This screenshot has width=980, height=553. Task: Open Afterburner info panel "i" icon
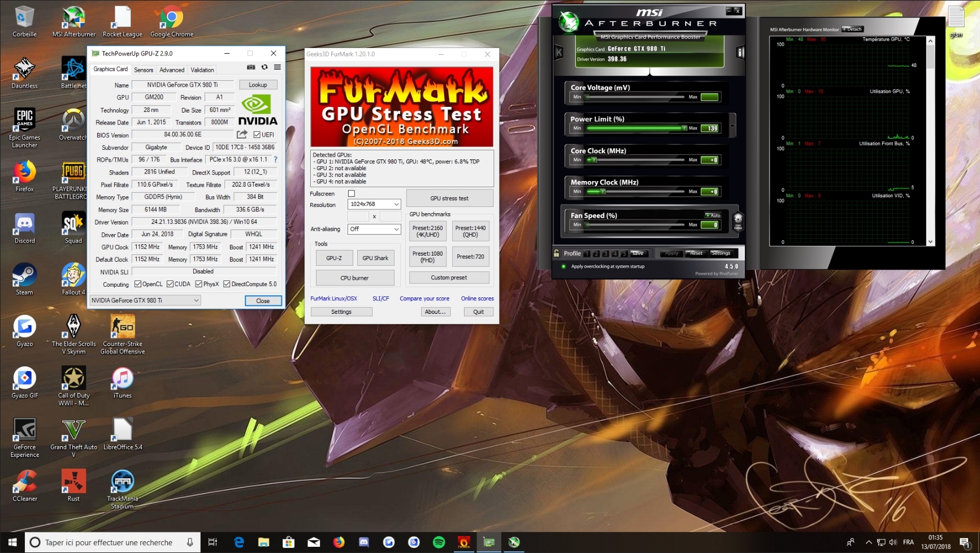(740, 53)
